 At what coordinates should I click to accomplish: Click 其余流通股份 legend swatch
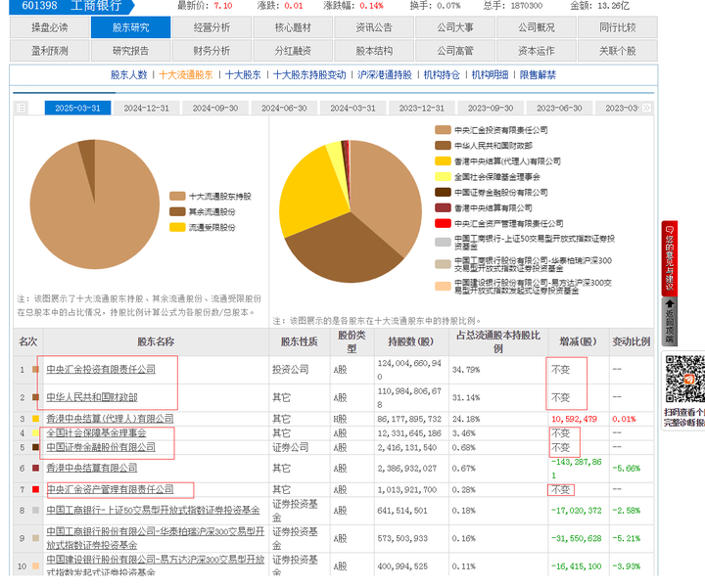pyautogui.click(x=177, y=211)
